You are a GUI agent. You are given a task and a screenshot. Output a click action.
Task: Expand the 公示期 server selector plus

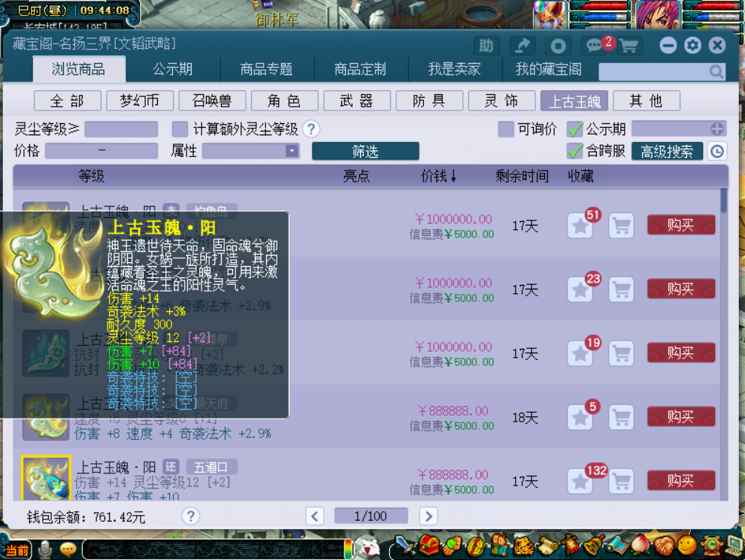(717, 129)
